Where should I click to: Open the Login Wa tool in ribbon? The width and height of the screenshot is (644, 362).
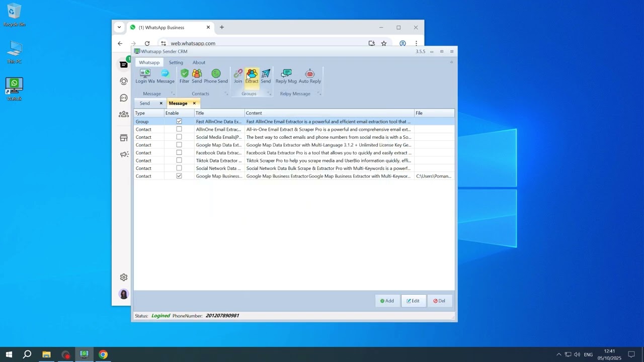pyautogui.click(x=145, y=76)
